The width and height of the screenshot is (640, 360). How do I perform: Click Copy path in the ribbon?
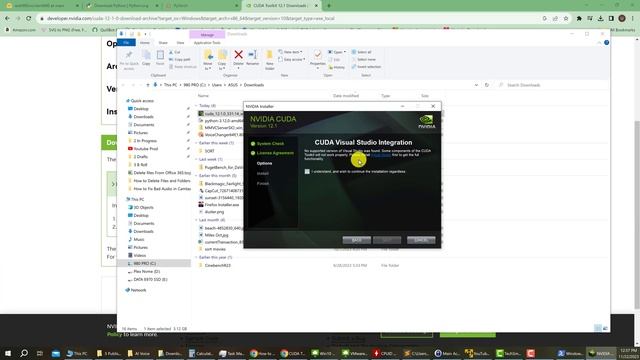pyautogui.click(x=180, y=60)
